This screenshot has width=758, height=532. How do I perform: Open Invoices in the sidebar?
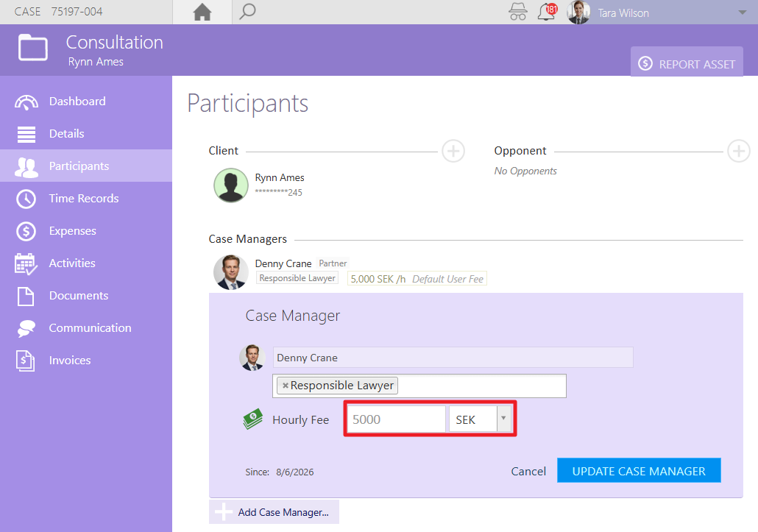pyautogui.click(x=86, y=360)
